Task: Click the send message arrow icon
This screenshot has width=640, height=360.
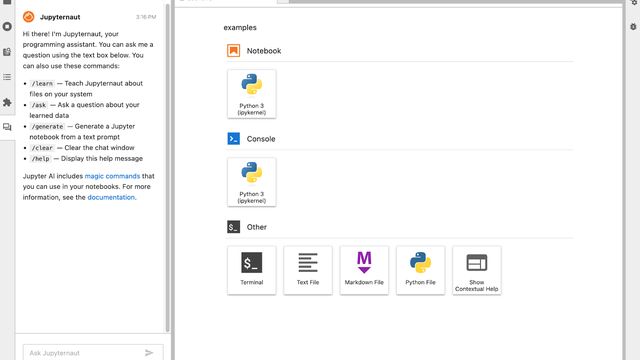Action: 149,353
